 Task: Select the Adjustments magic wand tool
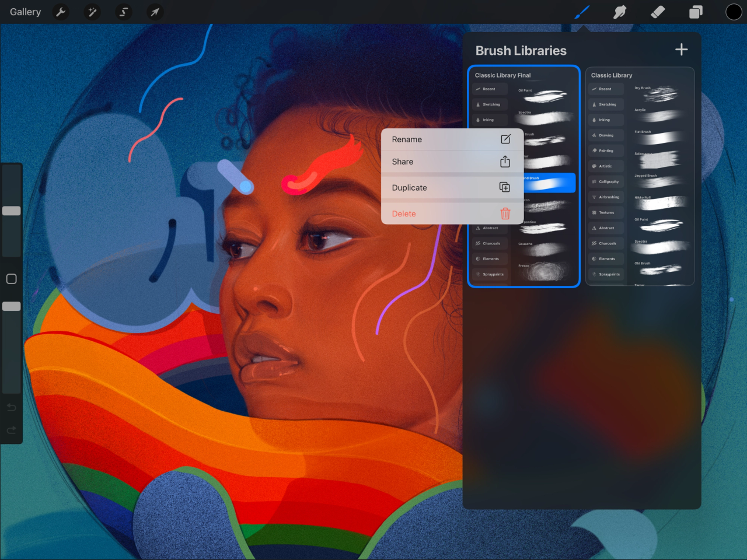(x=92, y=12)
